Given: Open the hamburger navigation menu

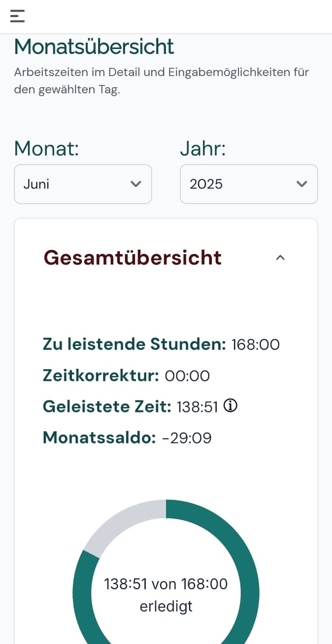Looking at the screenshot, I should (17, 16).
